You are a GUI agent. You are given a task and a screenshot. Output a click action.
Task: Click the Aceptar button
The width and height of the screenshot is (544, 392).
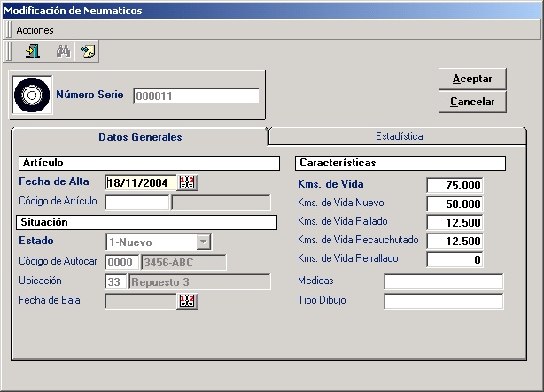pyautogui.click(x=472, y=79)
